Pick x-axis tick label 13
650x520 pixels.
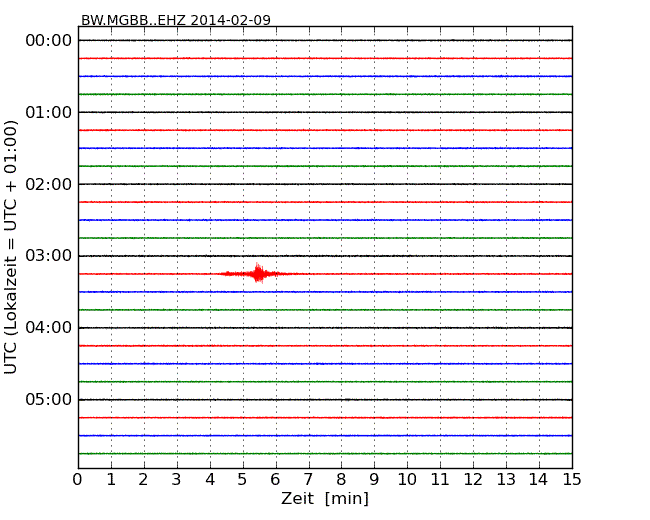tap(506, 480)
